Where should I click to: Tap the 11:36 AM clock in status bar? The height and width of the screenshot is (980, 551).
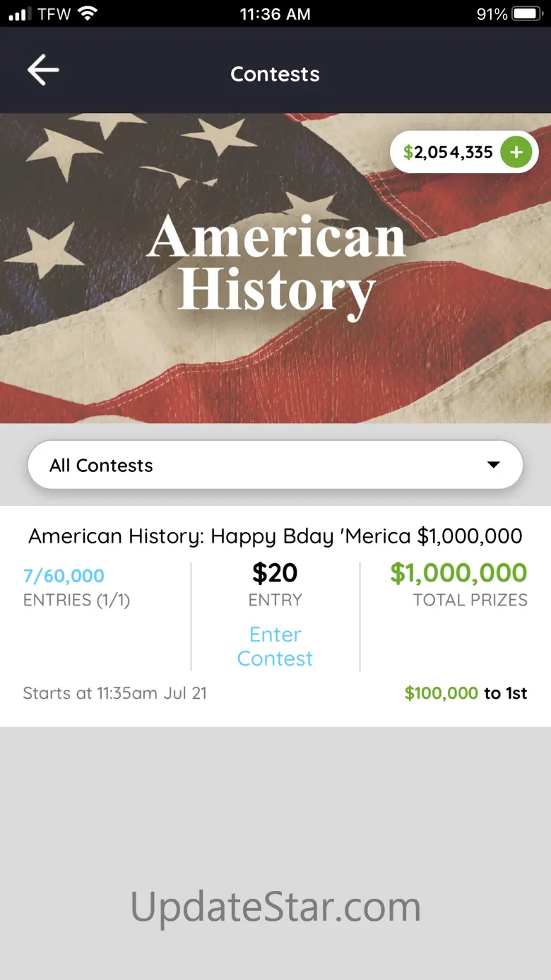pyautogui.click(x=275, y=14)
